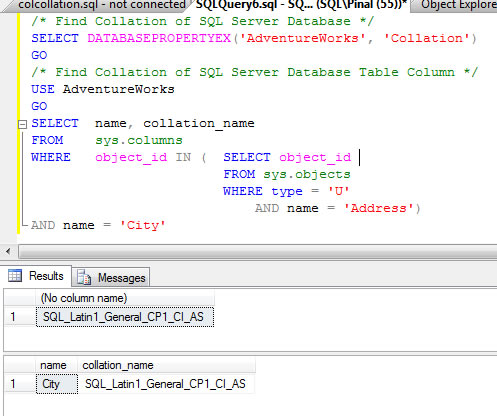Place cursor on the USE AdventureWorks line

coord(103,89)
